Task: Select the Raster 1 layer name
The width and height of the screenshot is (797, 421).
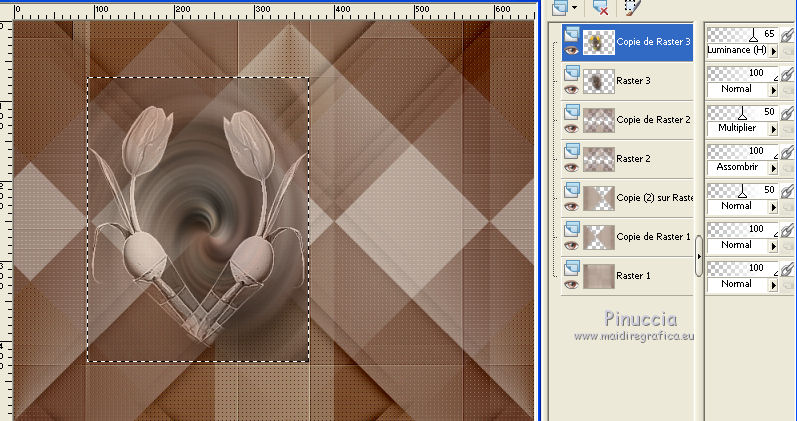Action: click(x=633, y=276)
